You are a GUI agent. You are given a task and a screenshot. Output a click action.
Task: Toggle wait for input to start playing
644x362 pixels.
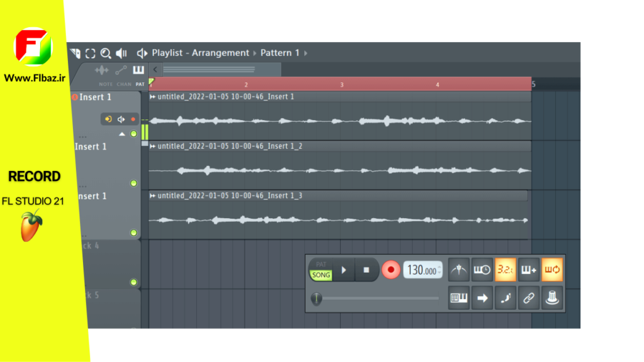[x=482, y=270]
